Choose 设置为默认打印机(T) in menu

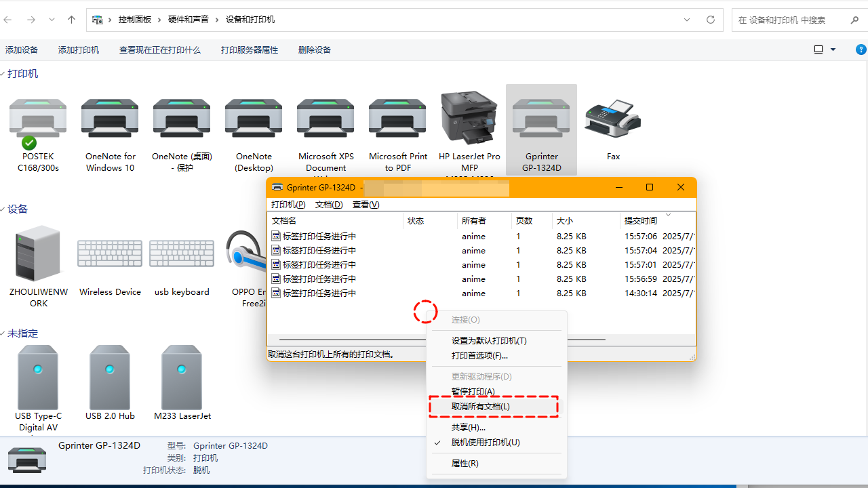[x=489, y=341]
